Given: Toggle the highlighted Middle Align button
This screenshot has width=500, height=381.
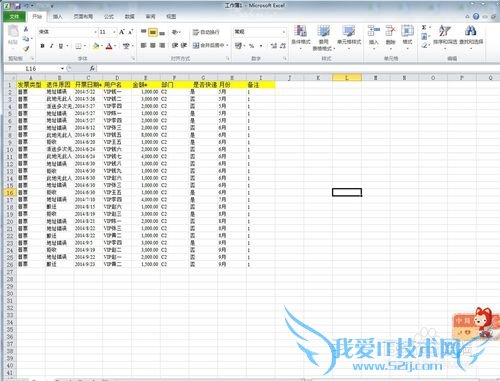Looking at the screenshot, I should (153, 32).
